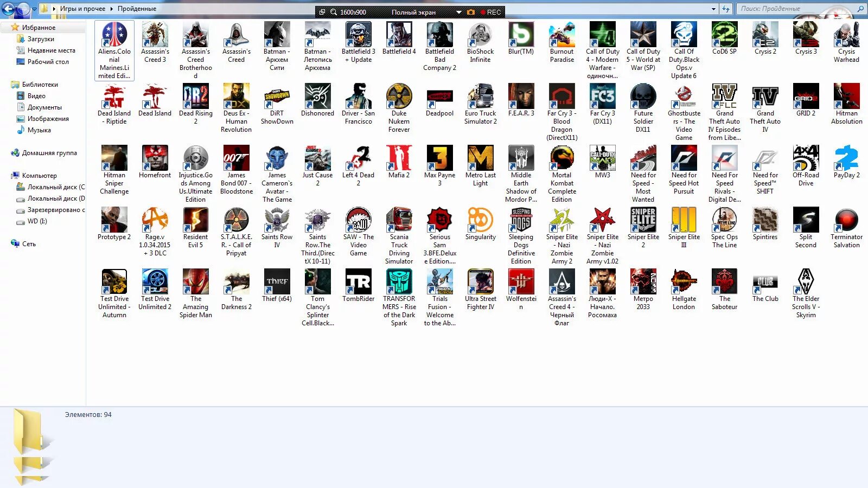Screen dimensions: 868x488
Task: Open Недавние места in sidebar
Action: [x=51, y=50]
